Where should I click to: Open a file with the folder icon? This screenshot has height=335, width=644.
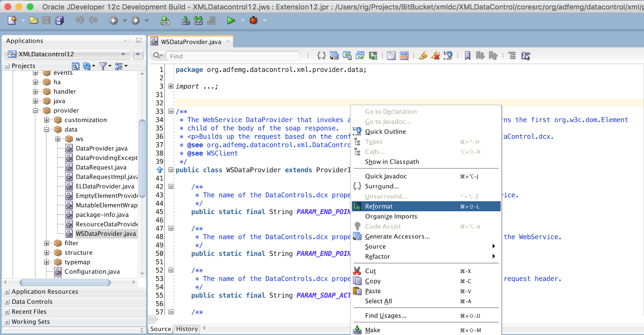tap(34, 21)
